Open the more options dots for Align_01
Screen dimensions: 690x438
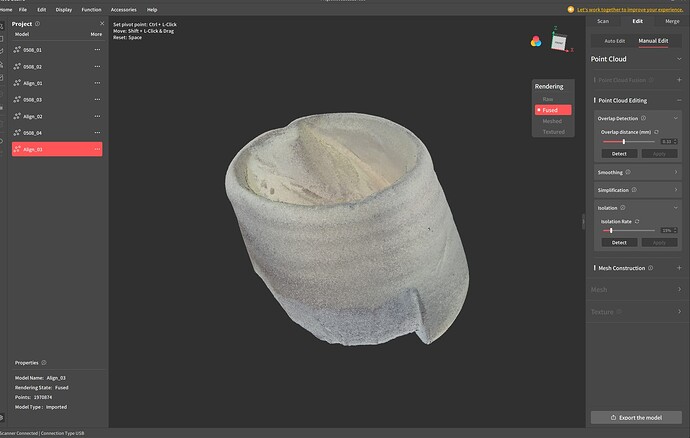97,83
